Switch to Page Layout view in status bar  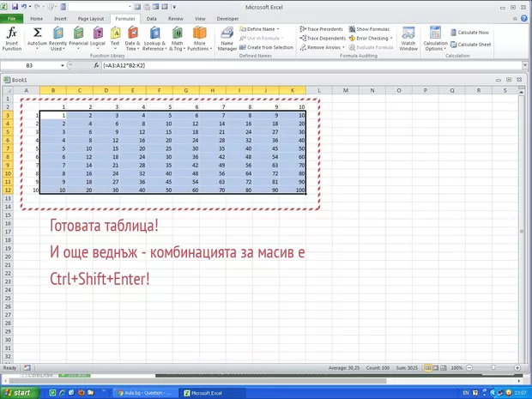coord(436,368)
